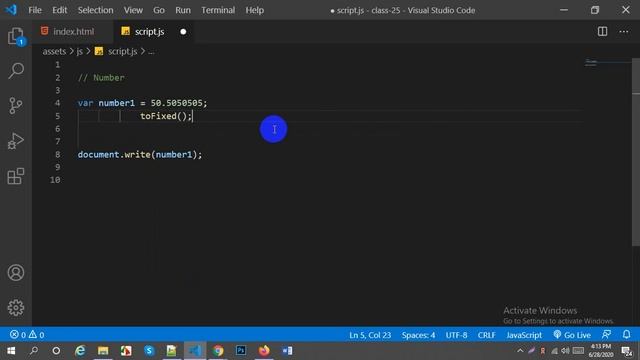
Task: Click the Split Editor Right icon
Action: [x=602, y=31]
